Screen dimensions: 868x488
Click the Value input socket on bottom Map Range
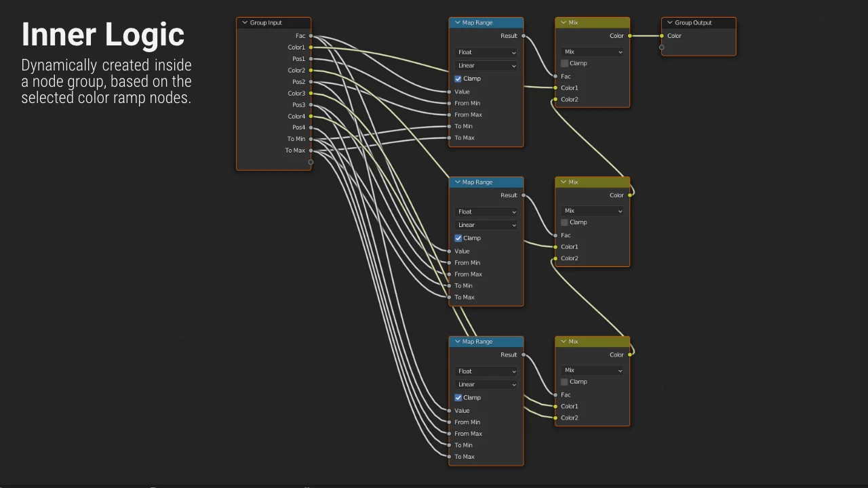pos(449,410)
